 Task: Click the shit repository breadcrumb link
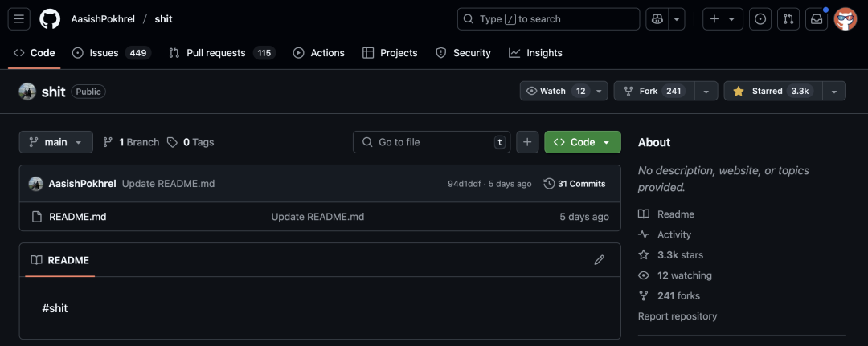pyautogui.click(x=163, y=19)
